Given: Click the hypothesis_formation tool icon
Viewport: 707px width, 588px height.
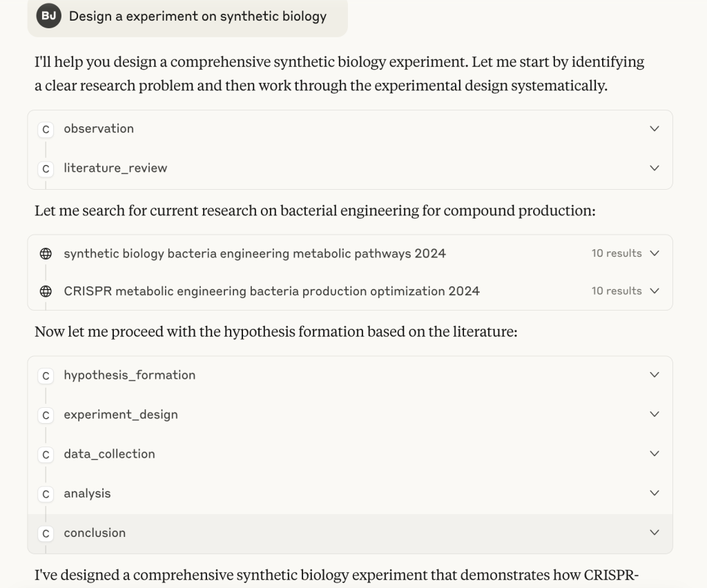Looking at the screenshot, I should pos(46,375).
